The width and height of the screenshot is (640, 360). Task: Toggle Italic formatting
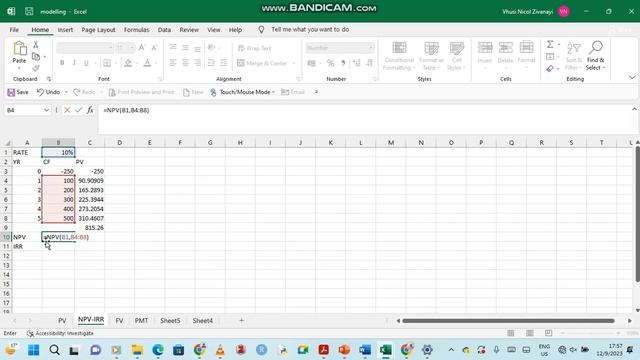pos(74,63)
